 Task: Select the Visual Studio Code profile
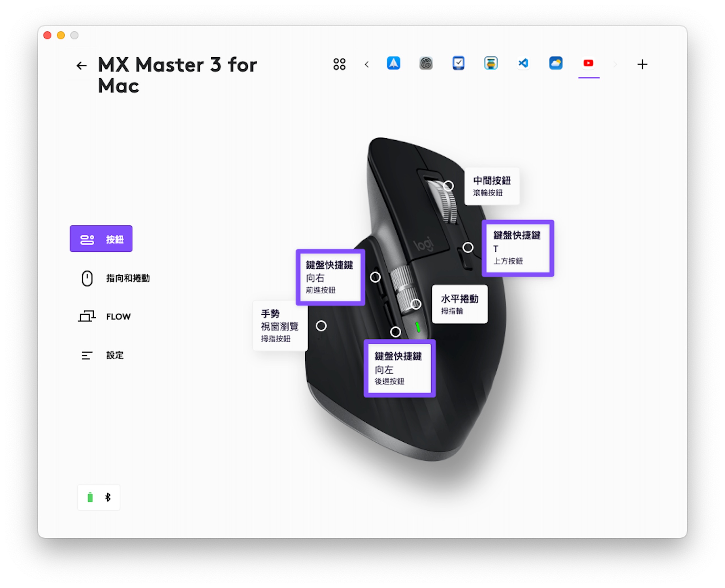523,63
